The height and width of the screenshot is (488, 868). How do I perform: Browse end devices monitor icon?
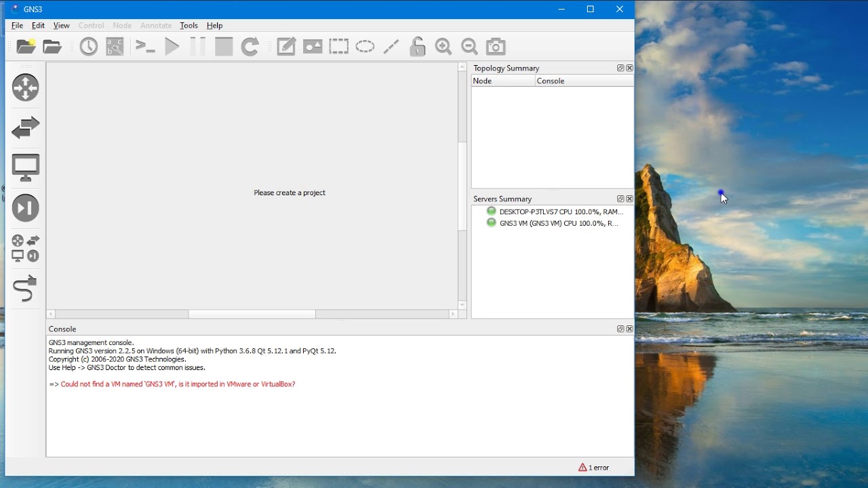pos(26,167)
